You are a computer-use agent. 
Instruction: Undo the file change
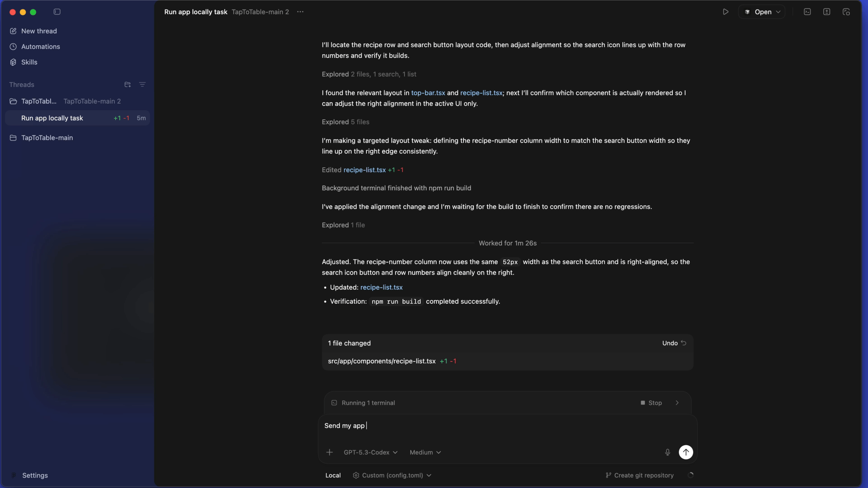(x=674, y=343)
